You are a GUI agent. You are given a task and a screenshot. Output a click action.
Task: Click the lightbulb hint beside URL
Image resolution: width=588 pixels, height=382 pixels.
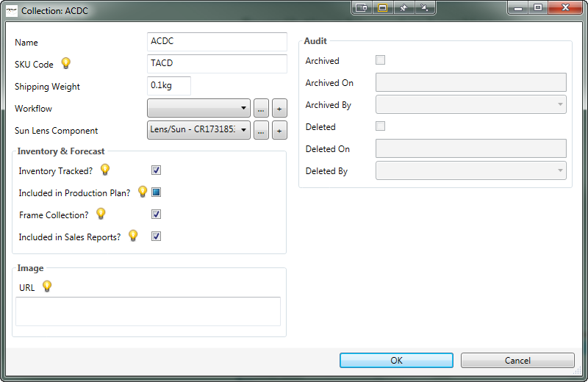47,286
